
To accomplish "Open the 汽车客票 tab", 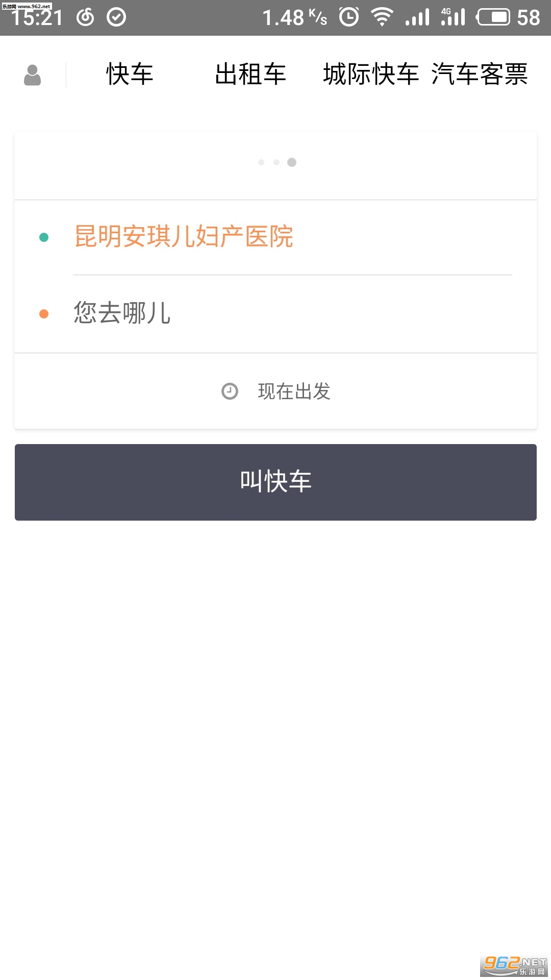I will (480, 75).
